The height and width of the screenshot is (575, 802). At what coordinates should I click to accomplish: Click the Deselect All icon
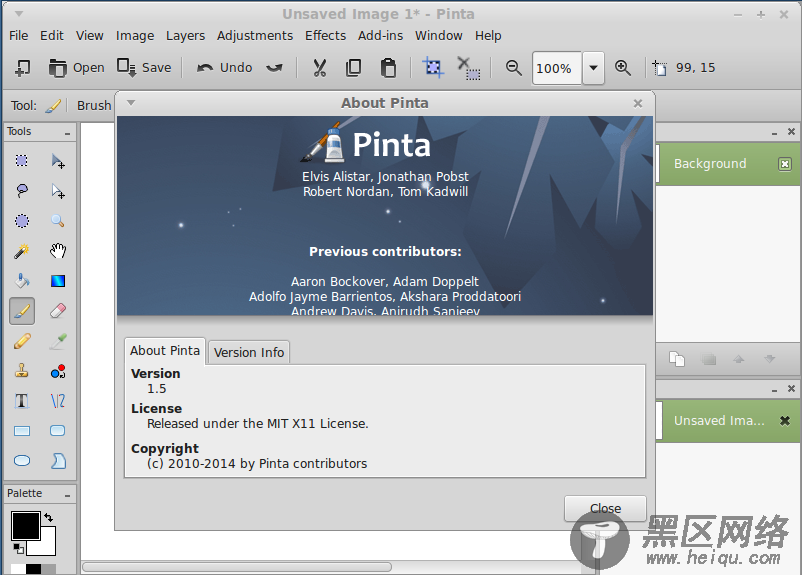[x=468, y=68]
